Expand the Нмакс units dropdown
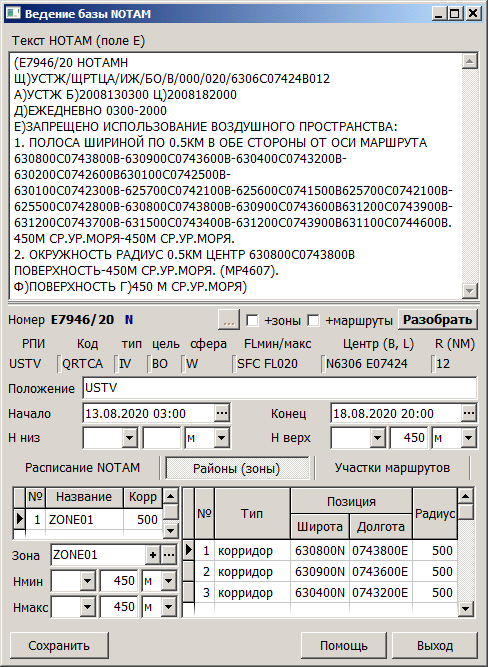This screenshot has height=667, width=488. (x=169, y=607)
